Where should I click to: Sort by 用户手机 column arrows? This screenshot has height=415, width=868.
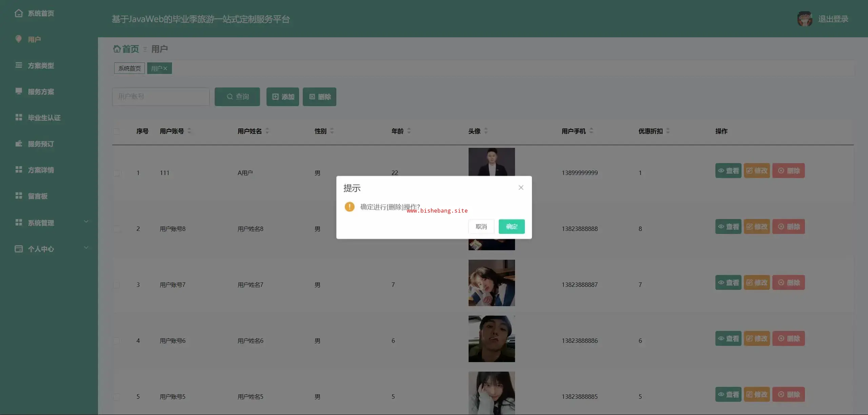click(591, 131)
